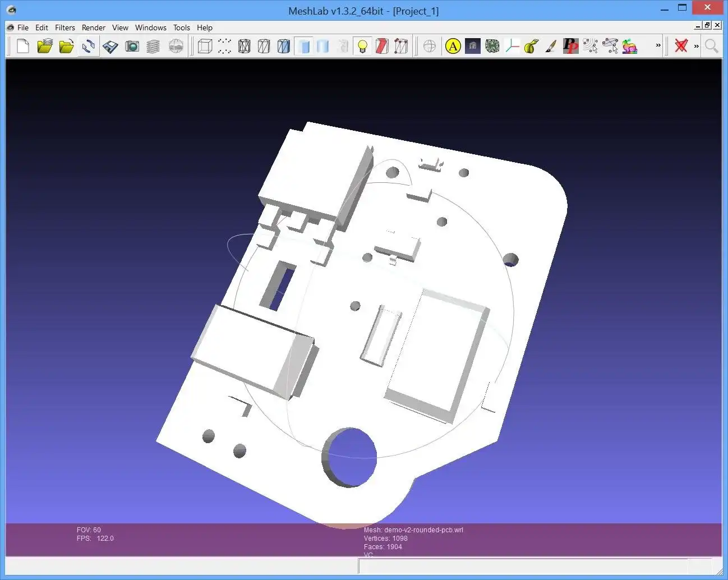Image resolution: width=728 pixels, height=580 pixels.
Task: Open the dark blue building-picture tool
Action: 473,46
